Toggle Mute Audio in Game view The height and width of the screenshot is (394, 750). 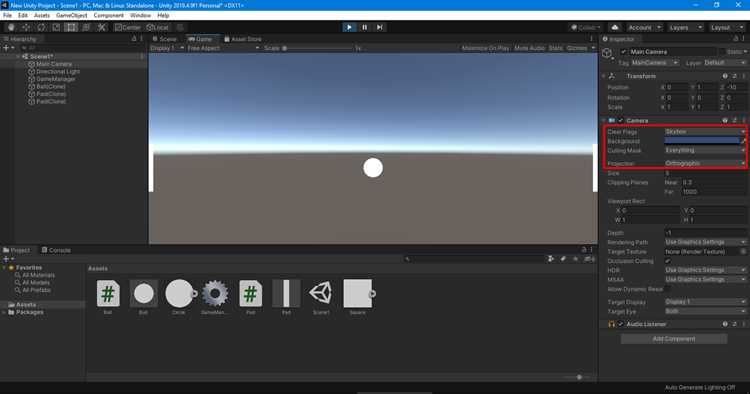529,48
